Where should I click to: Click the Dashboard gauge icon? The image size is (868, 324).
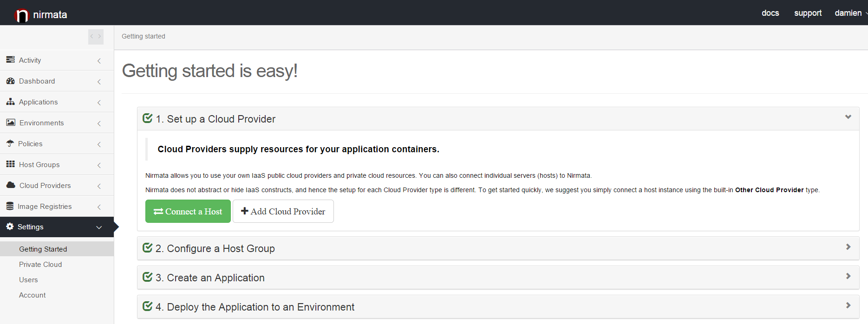(x=10, y=81)
